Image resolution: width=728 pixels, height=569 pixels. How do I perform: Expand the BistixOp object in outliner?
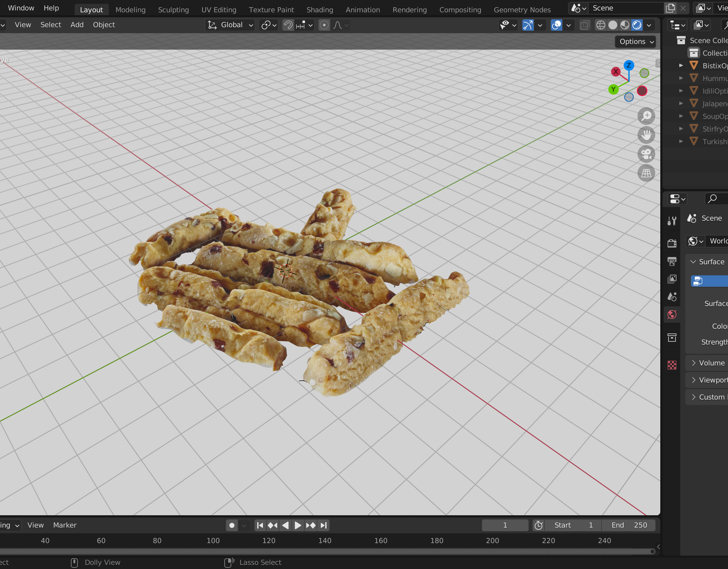681,66
